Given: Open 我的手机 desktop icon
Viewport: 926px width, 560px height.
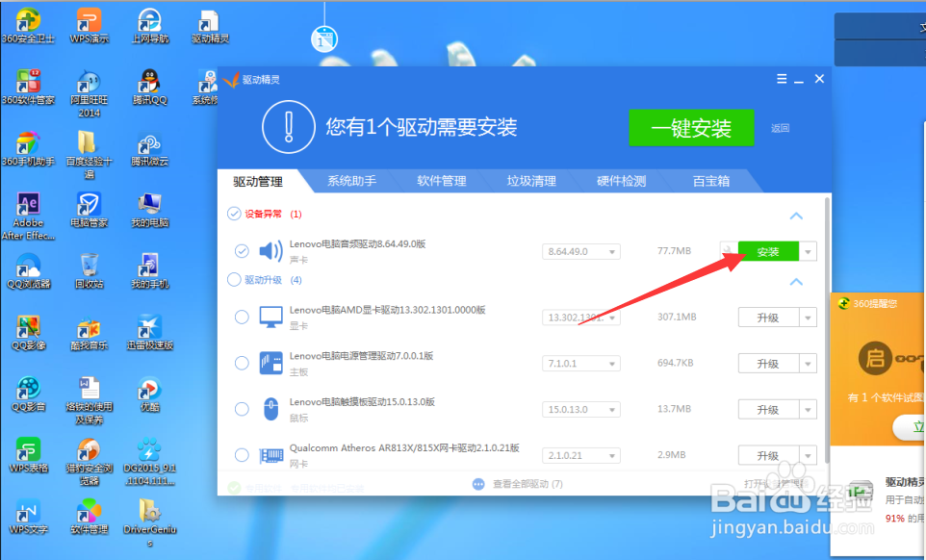Looking at the screenshot, I should tap(150, 271).
